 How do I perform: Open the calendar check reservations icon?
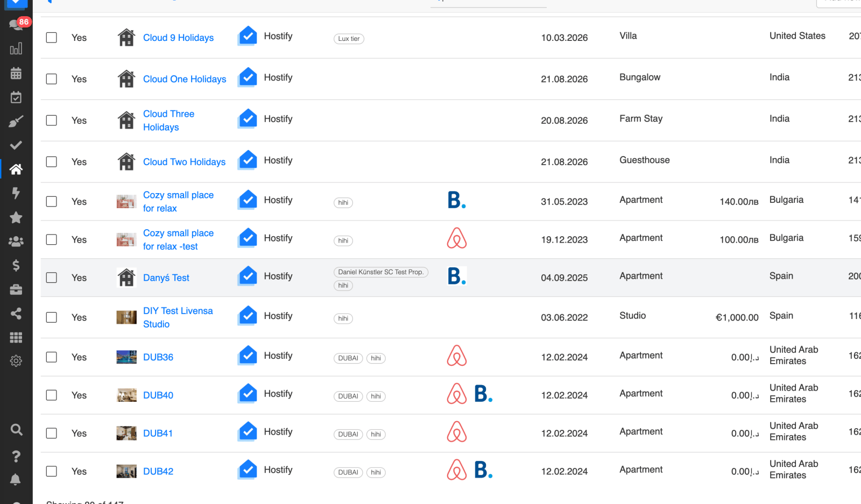click(16, 97)
